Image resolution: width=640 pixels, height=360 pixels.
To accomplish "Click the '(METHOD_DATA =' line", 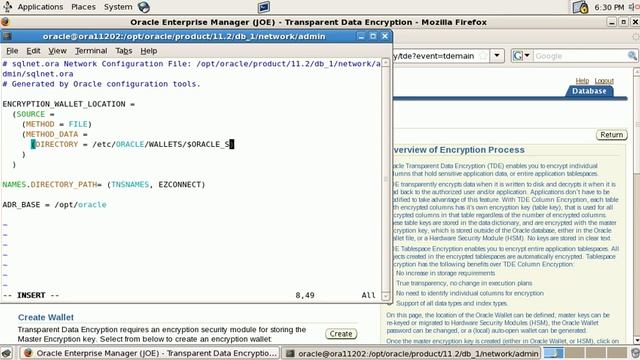I will (55, 134).
